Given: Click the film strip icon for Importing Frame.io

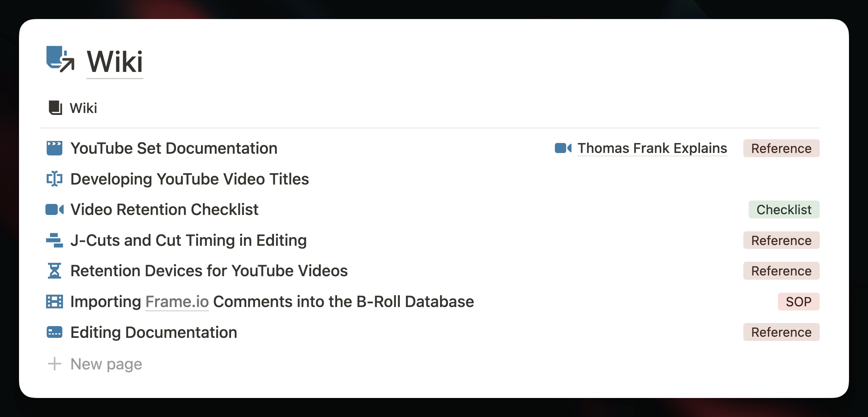Looking at the screenshot, I should click(54, 301).
